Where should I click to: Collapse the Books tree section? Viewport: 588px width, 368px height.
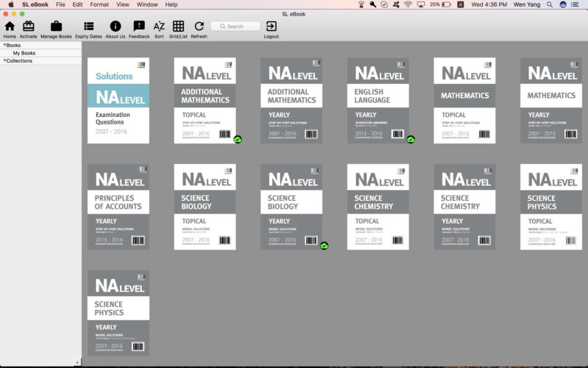pos(4,45)
